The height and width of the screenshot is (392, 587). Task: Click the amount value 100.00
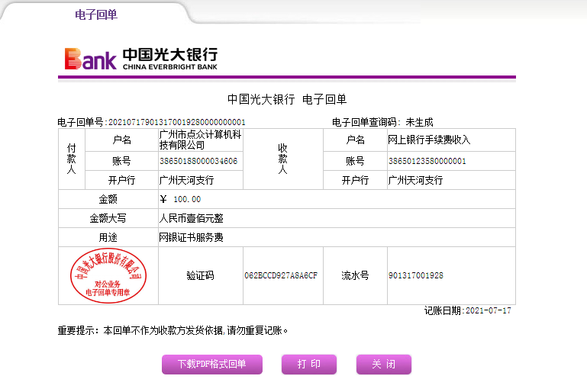tap(187, 199)
